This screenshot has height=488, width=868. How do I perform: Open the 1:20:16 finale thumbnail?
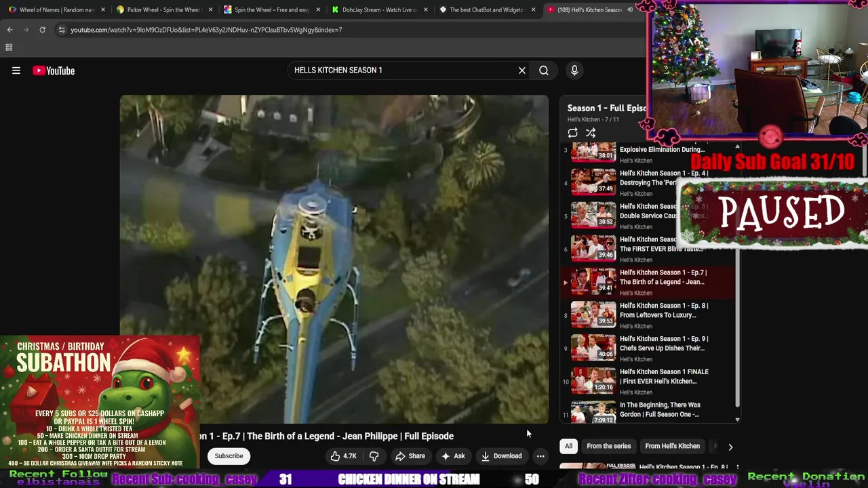(593, 382)
